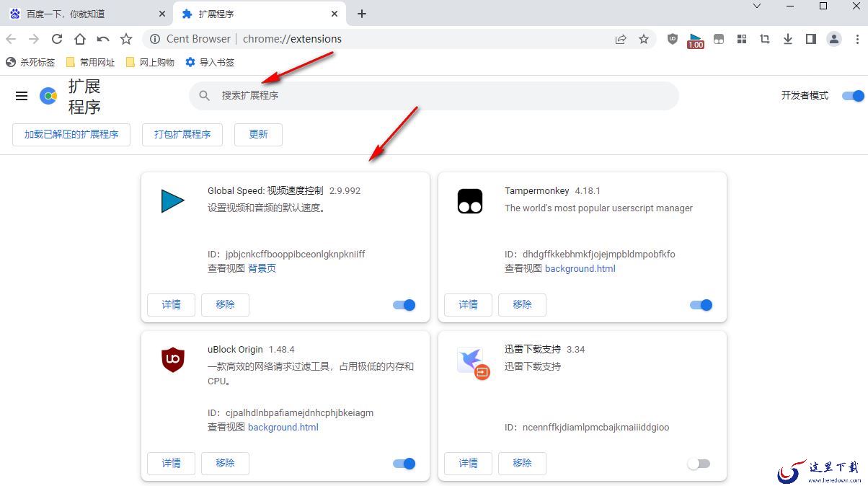
Task: Bookmark this page with address bar star
Action: coord(644,39)
